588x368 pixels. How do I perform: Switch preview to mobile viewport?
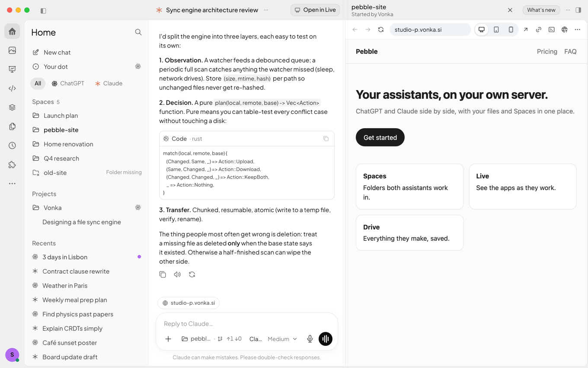tap(511, 29)
